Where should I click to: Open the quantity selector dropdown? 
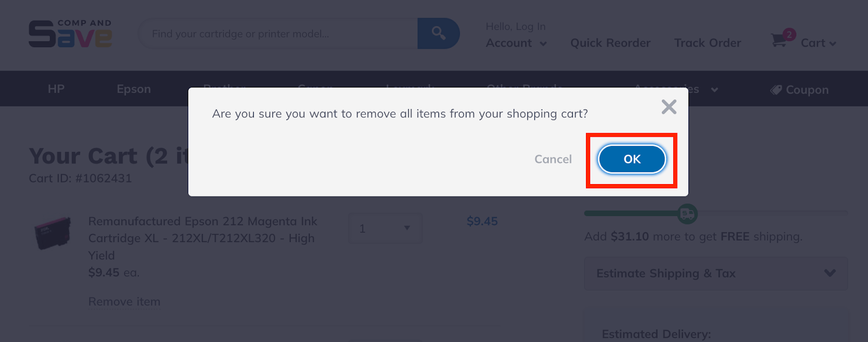(x=385, y=229)
